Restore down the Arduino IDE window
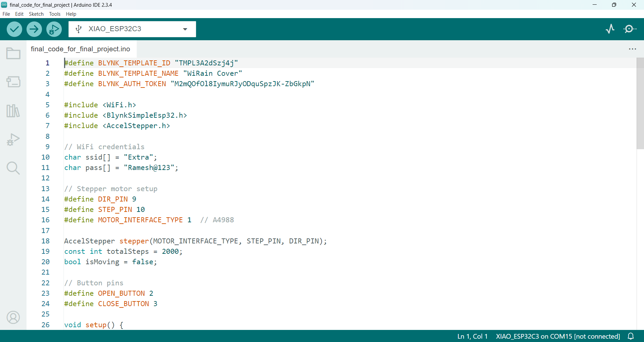The width and height of the screenshot is (644, 342). tap(614, 5)
